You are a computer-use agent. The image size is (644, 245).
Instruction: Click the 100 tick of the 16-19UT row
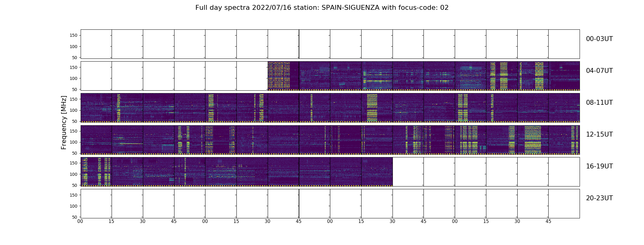click(x=74, y=174)
